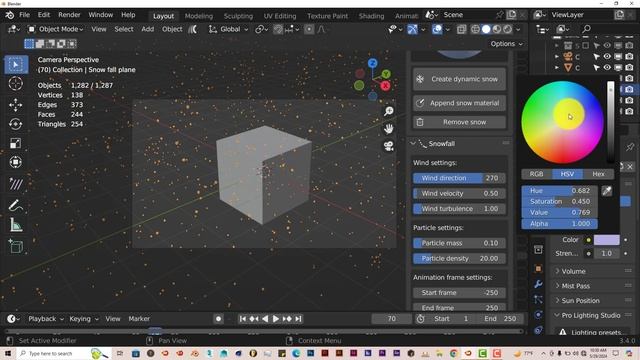640x360 pixels.
Task: Switch to the Modeling workspace tab
Action: (199, 16)
